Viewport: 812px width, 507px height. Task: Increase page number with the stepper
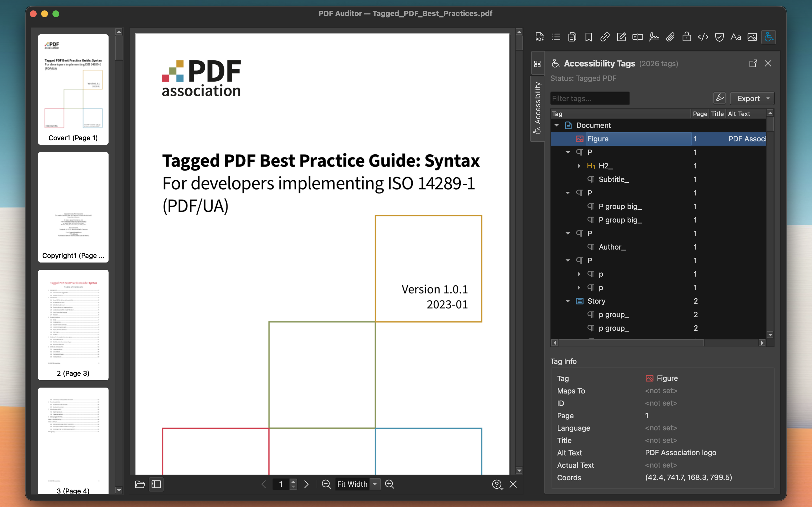(293, 482)
